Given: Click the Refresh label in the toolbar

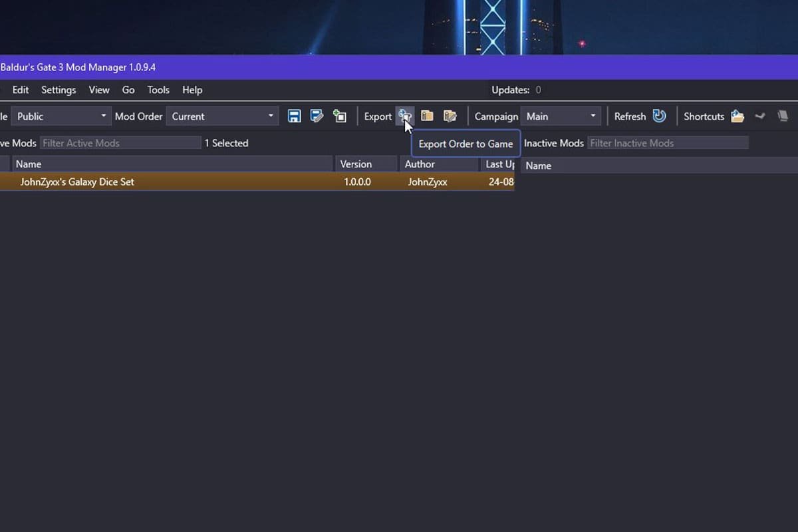Looking at the screenshot, I should 630,116.
